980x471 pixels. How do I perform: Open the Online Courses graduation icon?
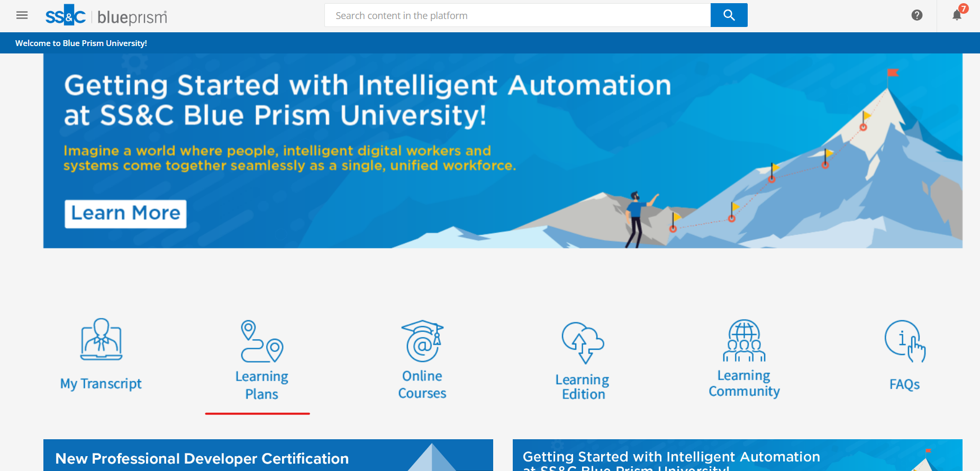pos(422,341)
